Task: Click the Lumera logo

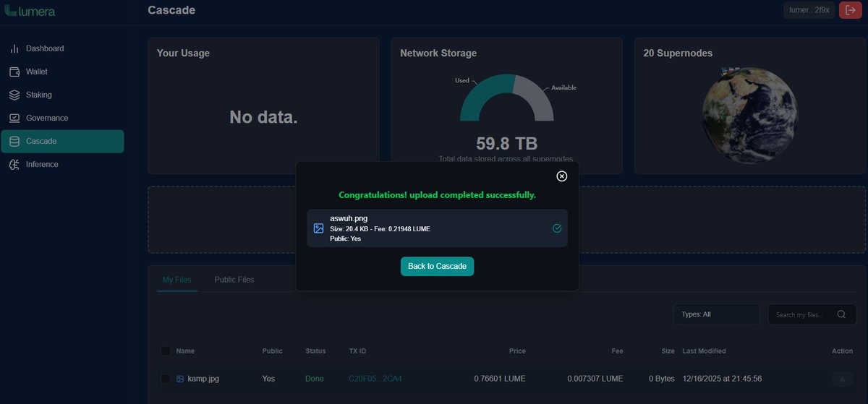Action: 30,11
